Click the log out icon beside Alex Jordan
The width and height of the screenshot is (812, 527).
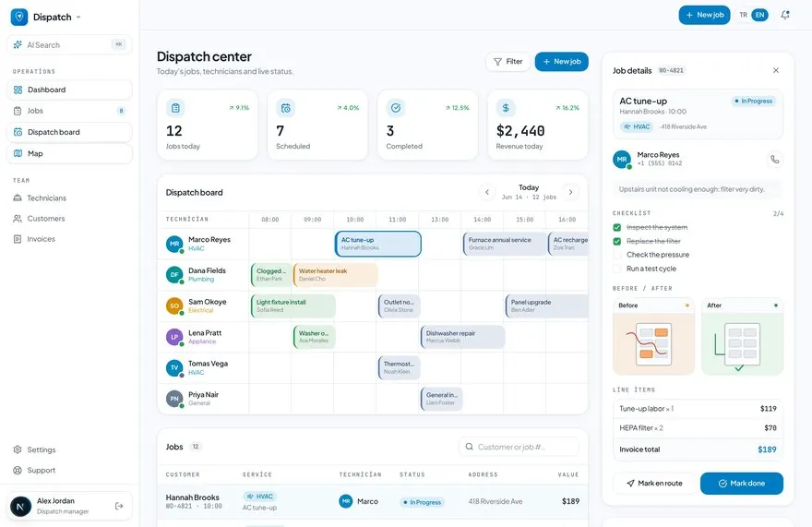point(119,506)
